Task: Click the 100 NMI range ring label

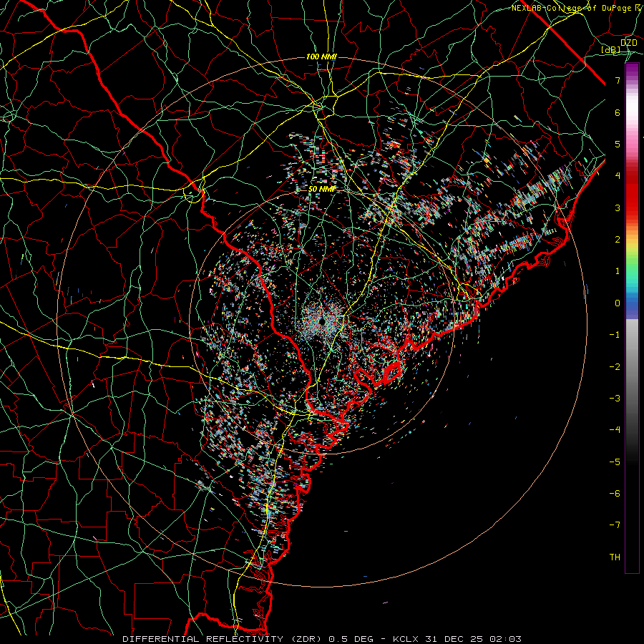Action: pyautogui.click(x=321, y=57)
